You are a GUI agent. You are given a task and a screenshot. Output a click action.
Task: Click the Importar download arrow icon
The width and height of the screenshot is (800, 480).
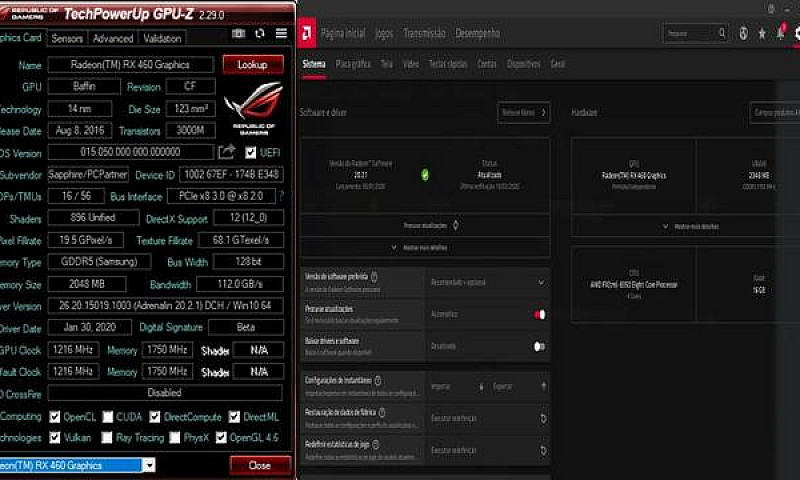tap(481, 387)
